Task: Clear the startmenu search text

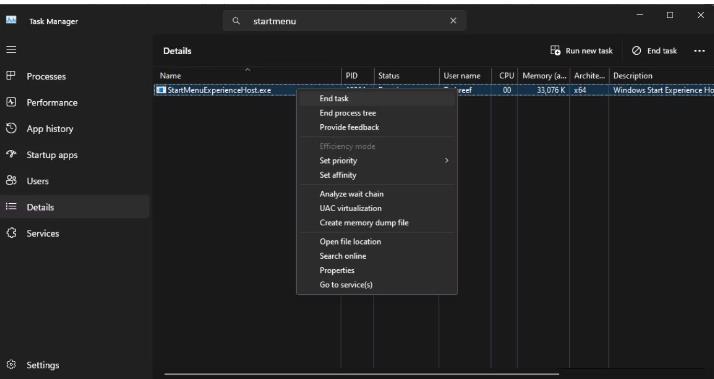Action: click(x=453, y=20)
